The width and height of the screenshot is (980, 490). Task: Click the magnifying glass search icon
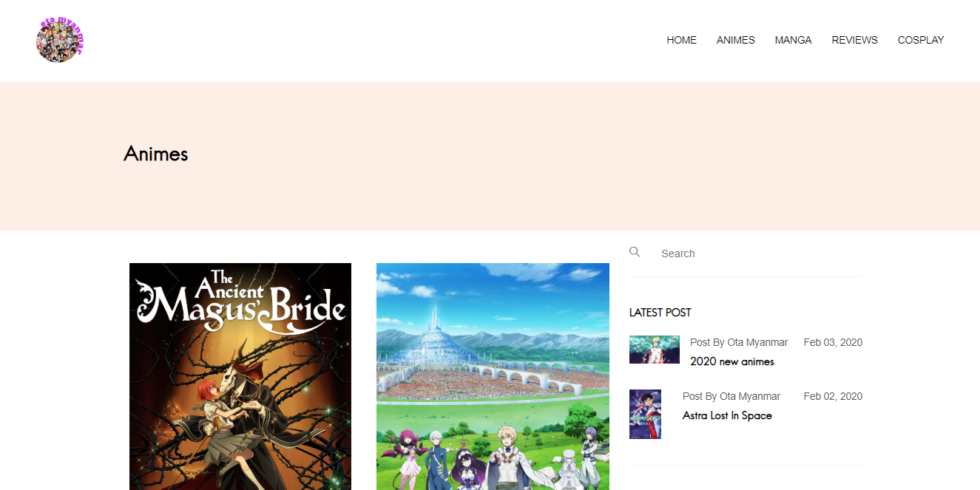[635, 252]
